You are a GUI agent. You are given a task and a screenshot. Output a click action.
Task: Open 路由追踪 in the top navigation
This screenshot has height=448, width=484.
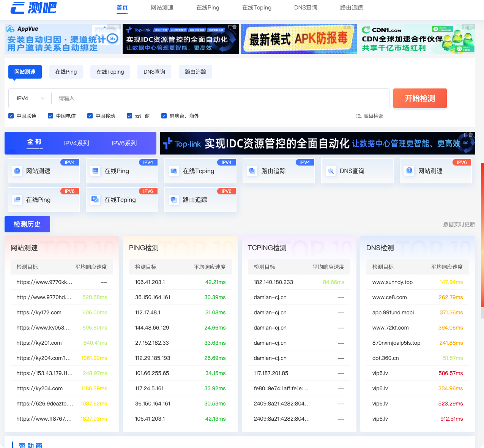tap(352, 8)
